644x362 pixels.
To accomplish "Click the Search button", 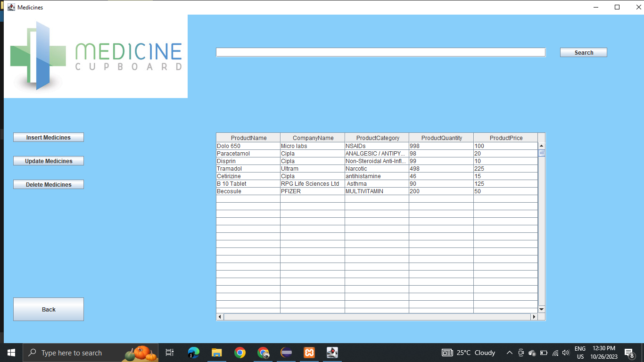I will click(x=583, y=52).
